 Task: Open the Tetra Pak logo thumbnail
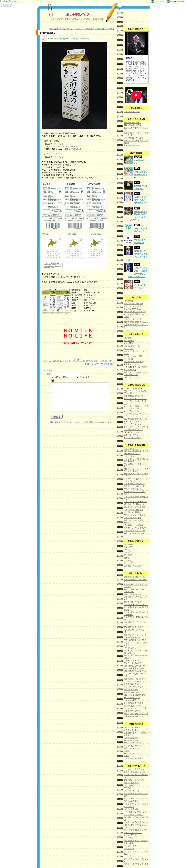coord(128,239)
